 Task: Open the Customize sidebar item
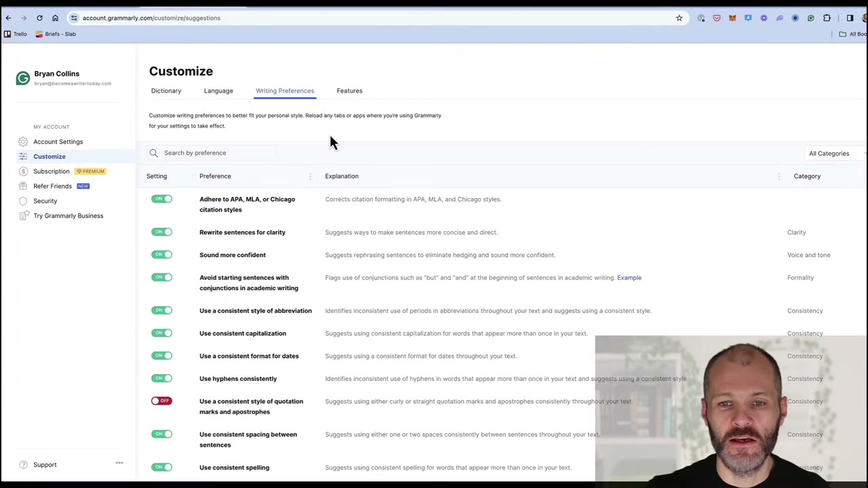tap(50, 157)
